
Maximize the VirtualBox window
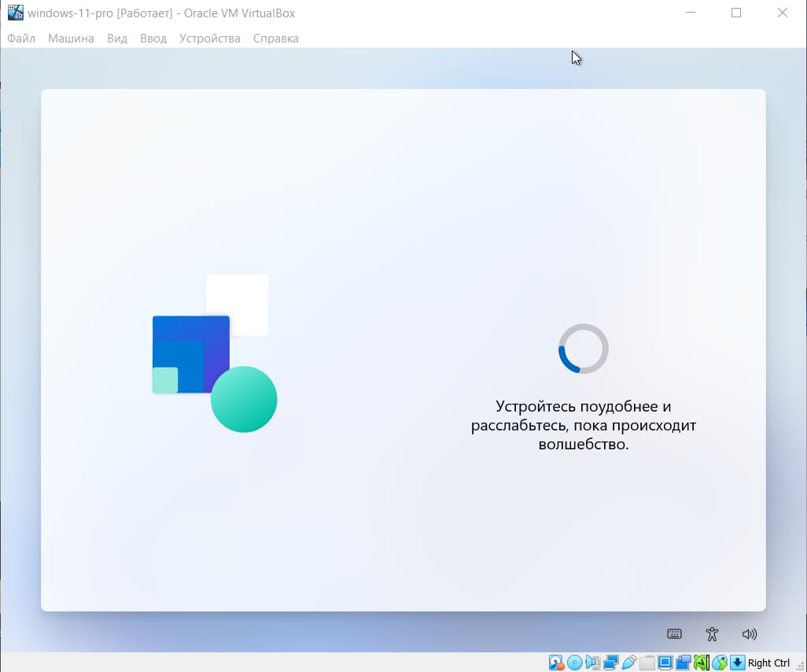tap(736, 13)
